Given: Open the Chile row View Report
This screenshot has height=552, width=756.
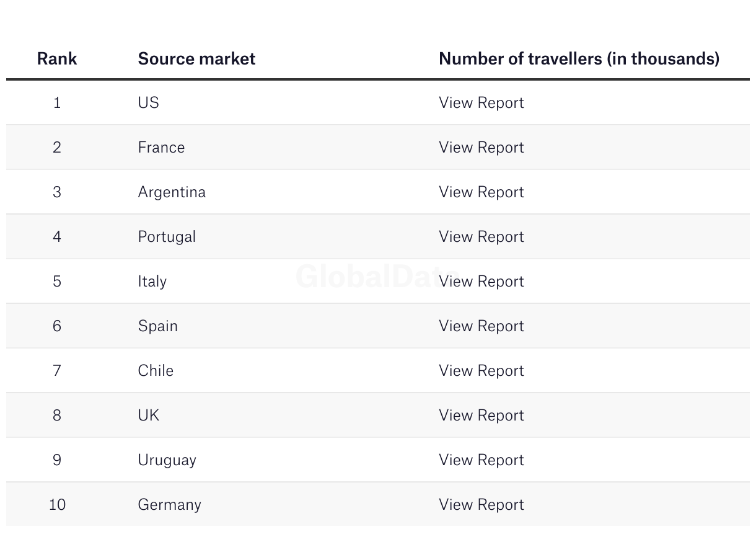Looking at the screenshot, I should [481, 370].
